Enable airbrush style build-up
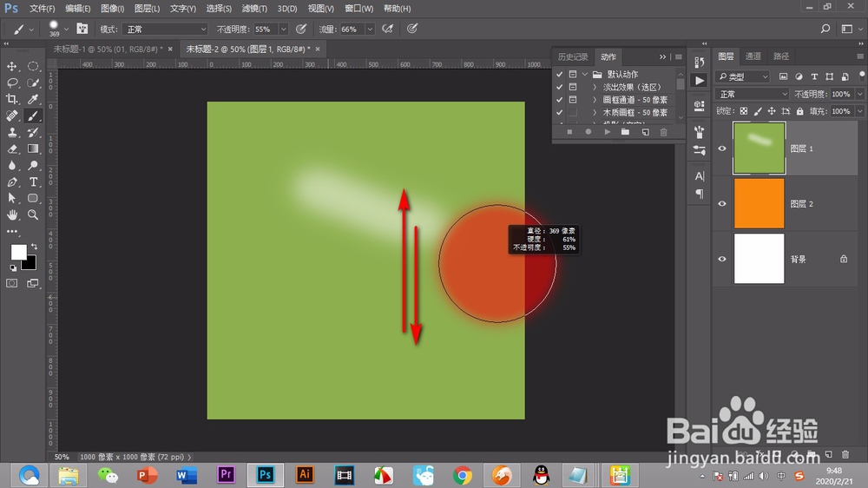The height and width of the screenshot is (488, 868). (387, 29)
